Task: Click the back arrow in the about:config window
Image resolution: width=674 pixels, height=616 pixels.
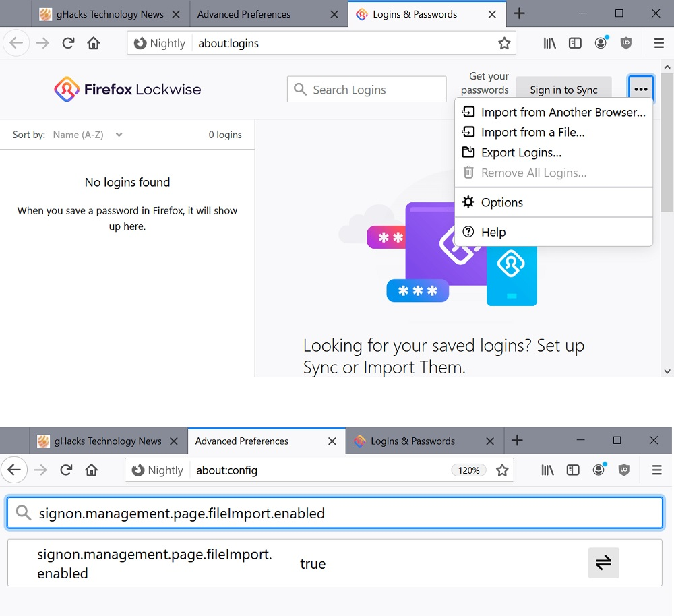Action: click(14, 470)
